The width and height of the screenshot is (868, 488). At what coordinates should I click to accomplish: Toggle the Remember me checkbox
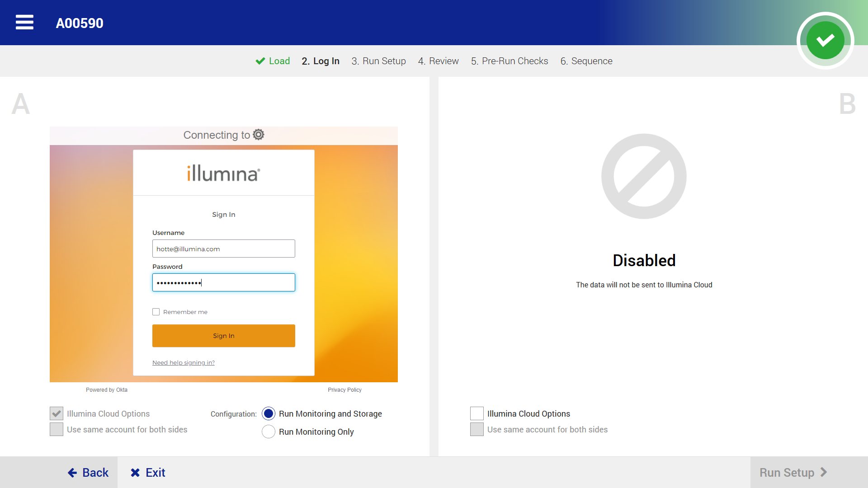point(156,312)
